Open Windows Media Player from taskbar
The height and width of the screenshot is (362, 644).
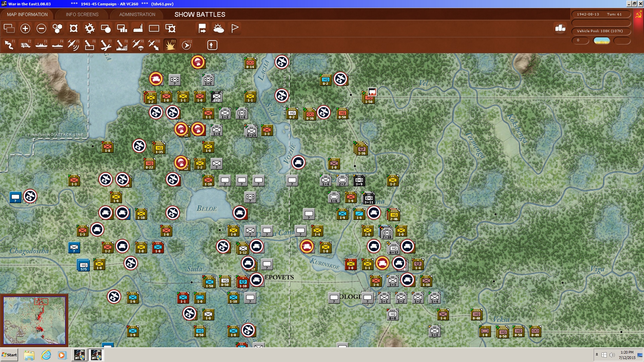pyautogui.click(x=62, y=355)
